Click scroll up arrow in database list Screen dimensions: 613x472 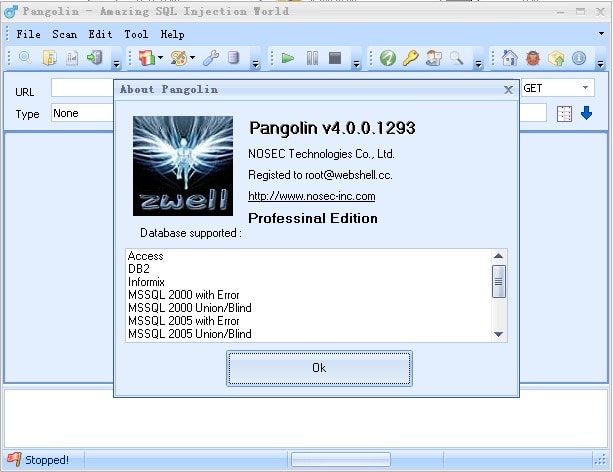click(498, 256)
